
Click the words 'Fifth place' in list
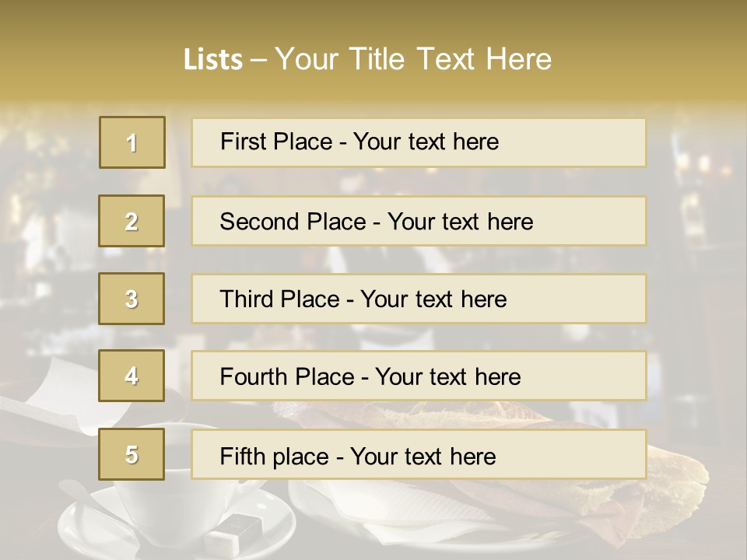pos(275,457)
